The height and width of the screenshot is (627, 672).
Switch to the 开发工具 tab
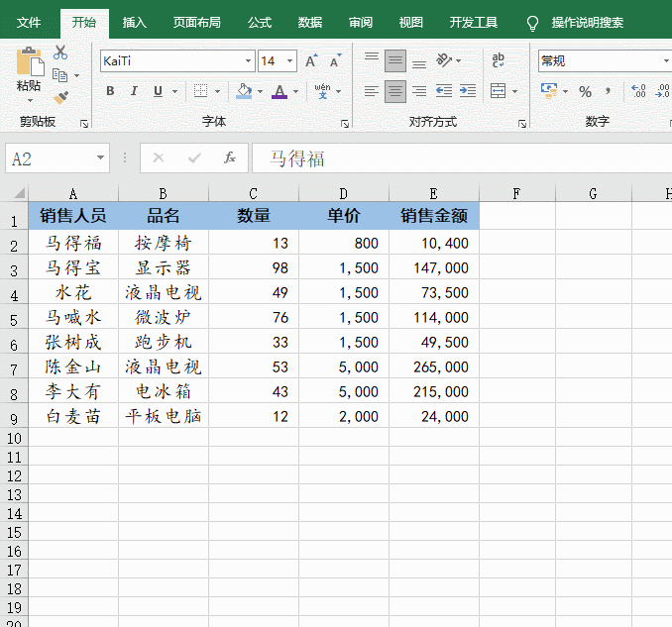[x=473, y=22]
